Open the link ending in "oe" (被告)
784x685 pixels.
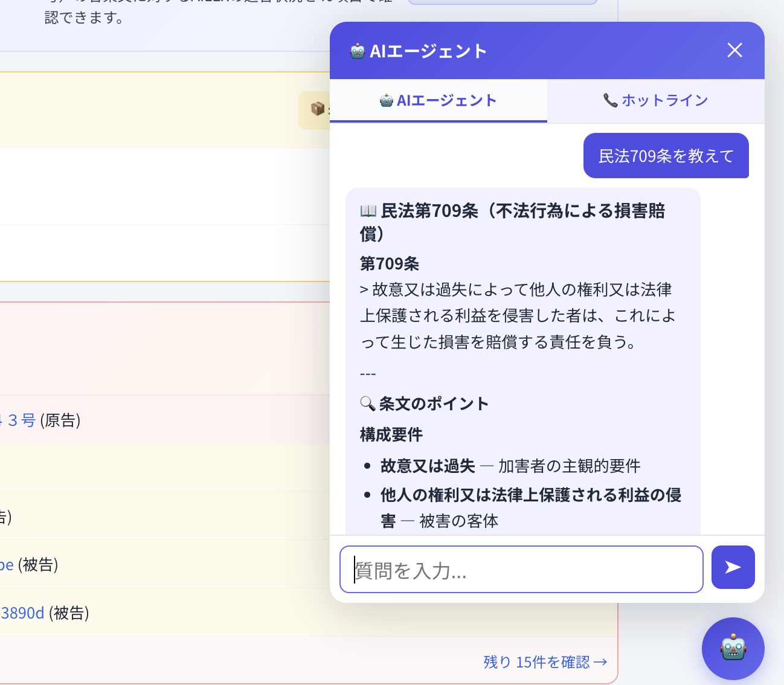tap(7, 565)
